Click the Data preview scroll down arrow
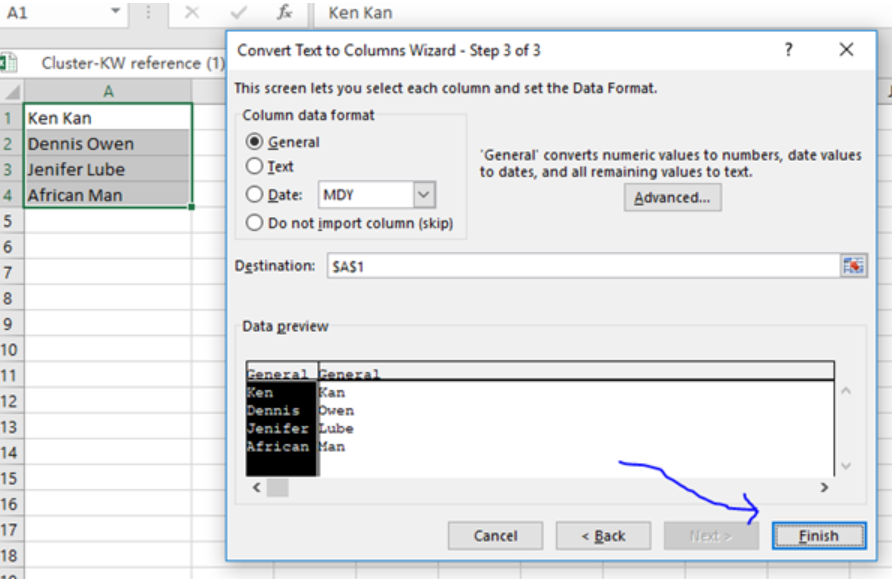The image size is (892, 579). pyautogui.click(x=845, y=466)
